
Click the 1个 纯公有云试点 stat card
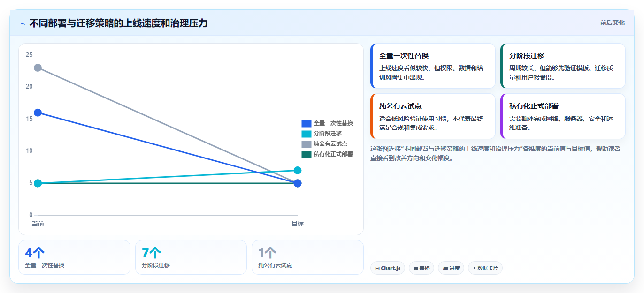pyautogui.click(x=307, y=257)
